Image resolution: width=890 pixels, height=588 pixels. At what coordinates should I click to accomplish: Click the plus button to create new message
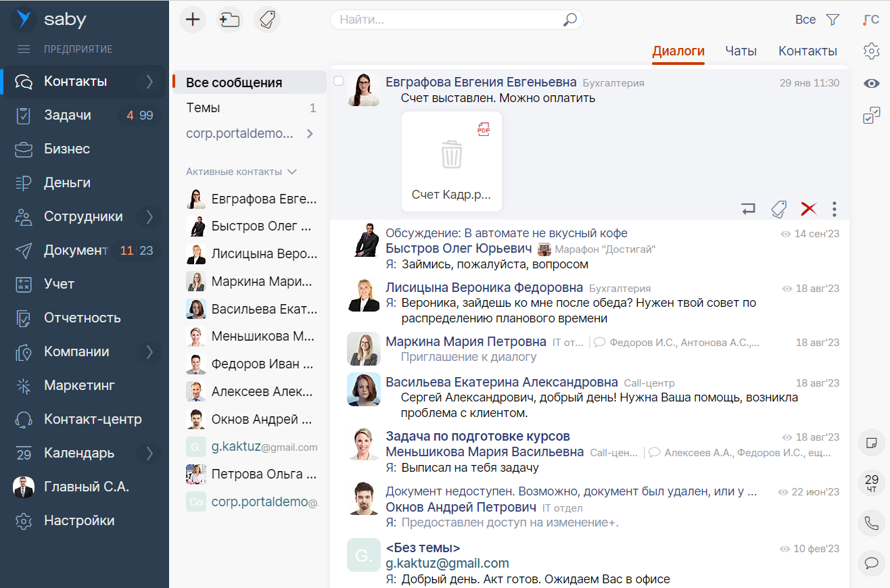click(193, 20)
